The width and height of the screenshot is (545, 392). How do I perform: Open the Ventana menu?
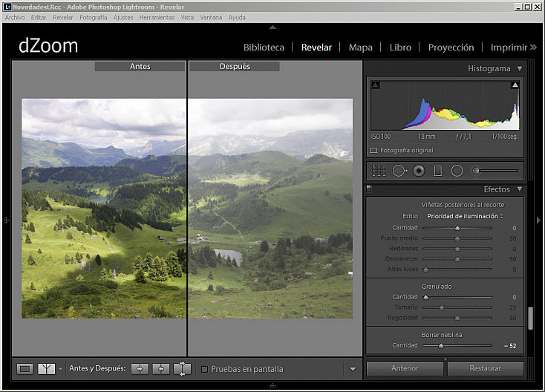tap(211, 17)
